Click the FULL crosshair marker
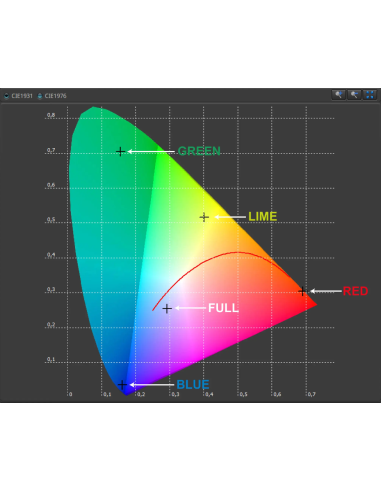This screenshot has width=381, height=492. tap(167, 309)
